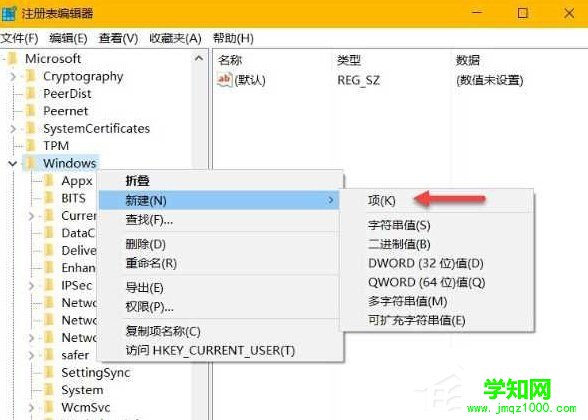Expand the IPSec key

coord(32,286)
